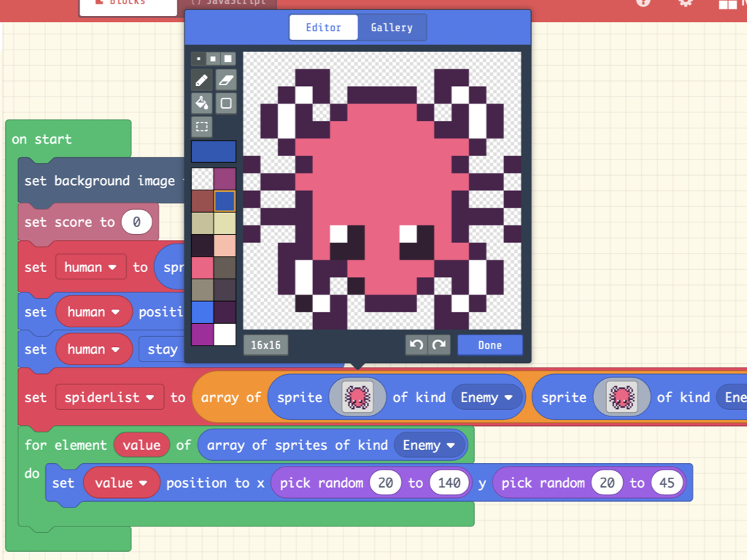Pick the transparent checkered palette swatch

[x=203, y=179]
